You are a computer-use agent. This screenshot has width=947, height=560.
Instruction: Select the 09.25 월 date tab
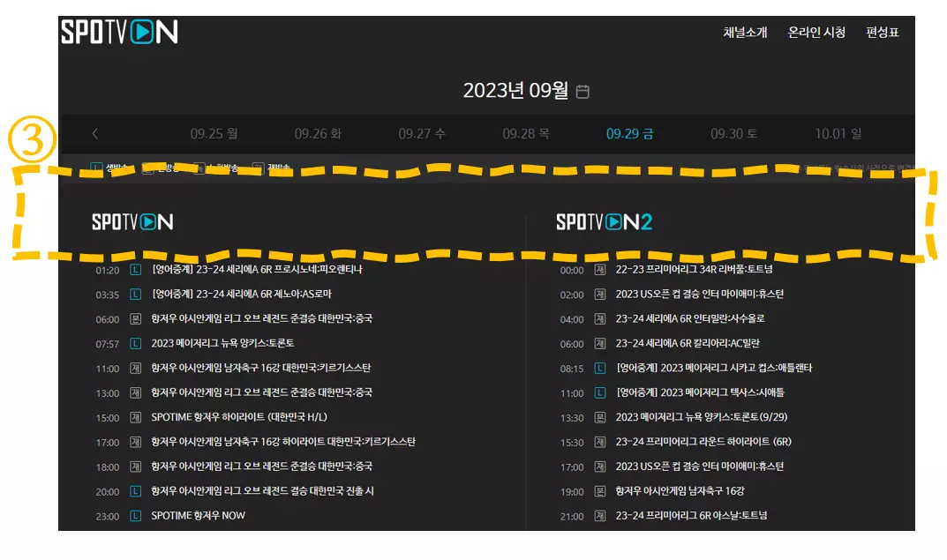pos(214,133)
